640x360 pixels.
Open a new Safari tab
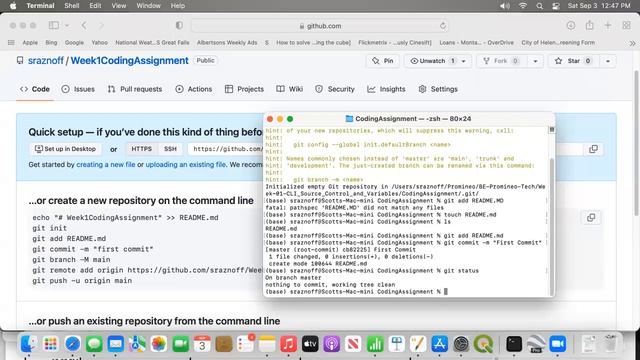608,25
